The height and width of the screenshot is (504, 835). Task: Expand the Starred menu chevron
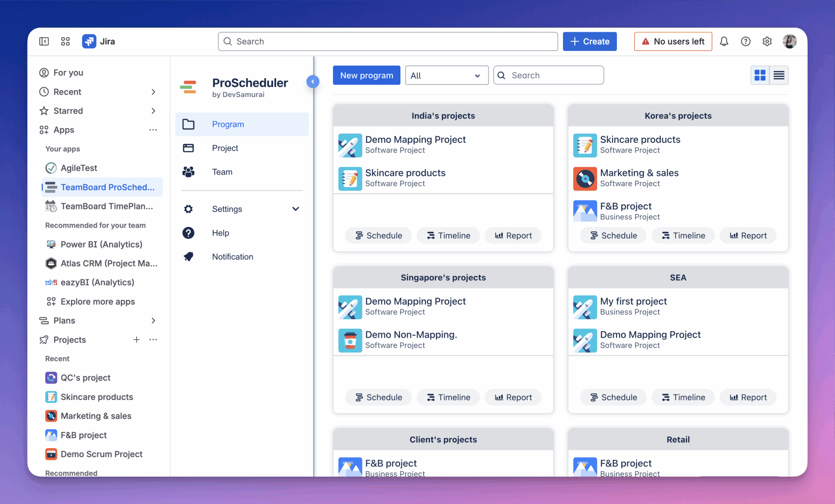[x=153, y=111]
